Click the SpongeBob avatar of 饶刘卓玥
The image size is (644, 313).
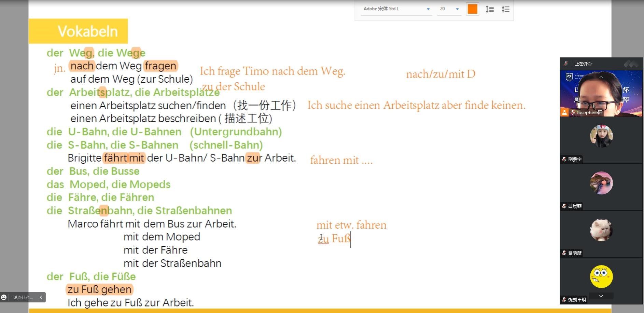tap(601, 276)
